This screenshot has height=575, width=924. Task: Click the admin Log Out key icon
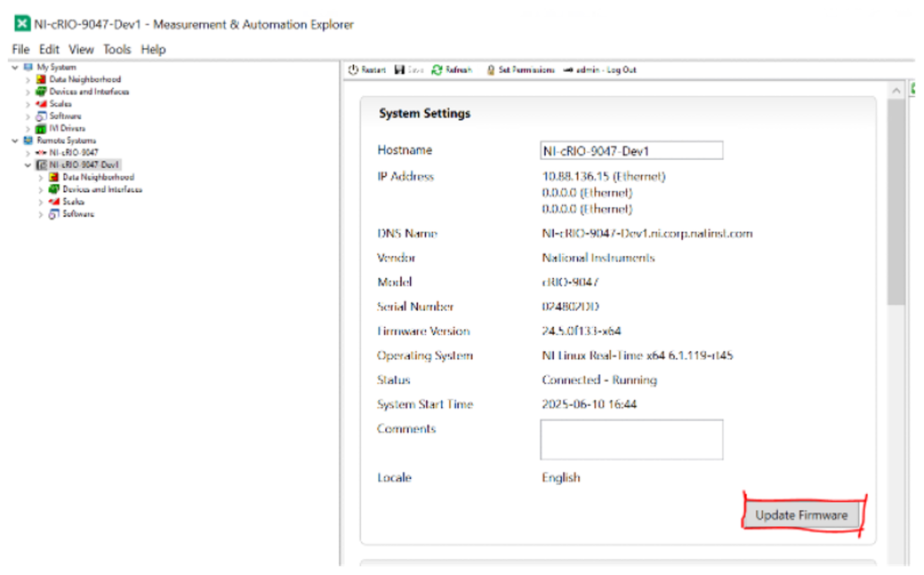(x=568, y=70)
